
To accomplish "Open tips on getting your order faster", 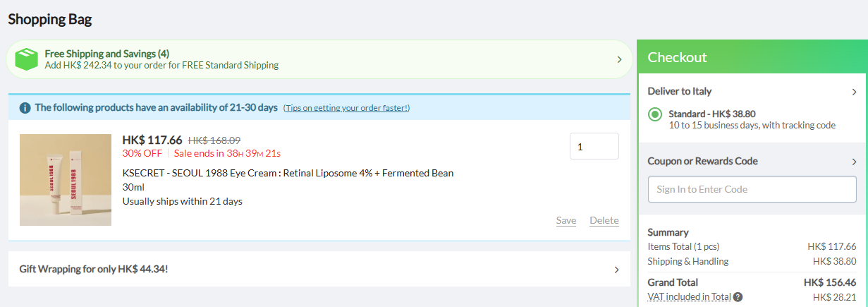I will (346, 108).
